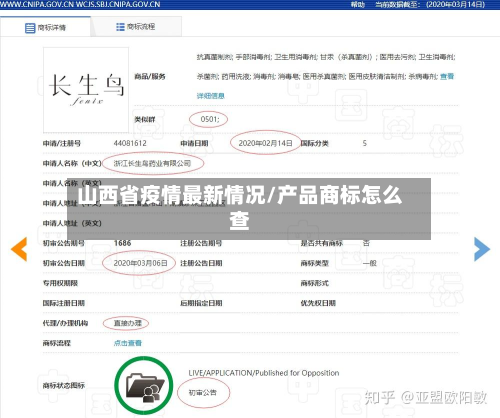The image size is (500, 418).
Task: Select application date 2020年02月14日
Action: pyautogui.click(x=265, y=143)
